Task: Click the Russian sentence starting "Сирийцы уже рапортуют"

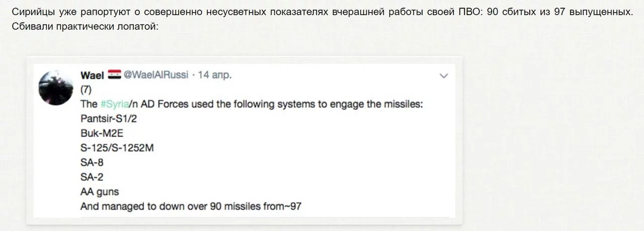Action: tap(322, 12)
